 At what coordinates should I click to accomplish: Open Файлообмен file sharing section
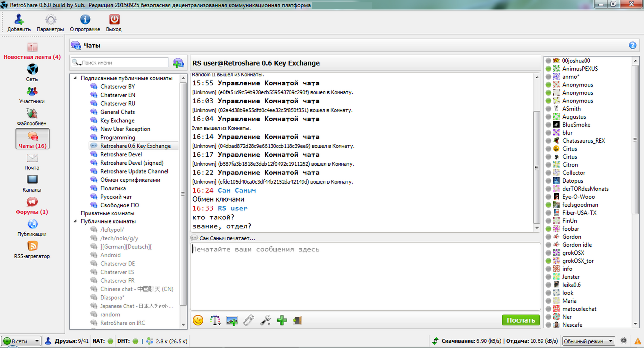coord(32,117)
